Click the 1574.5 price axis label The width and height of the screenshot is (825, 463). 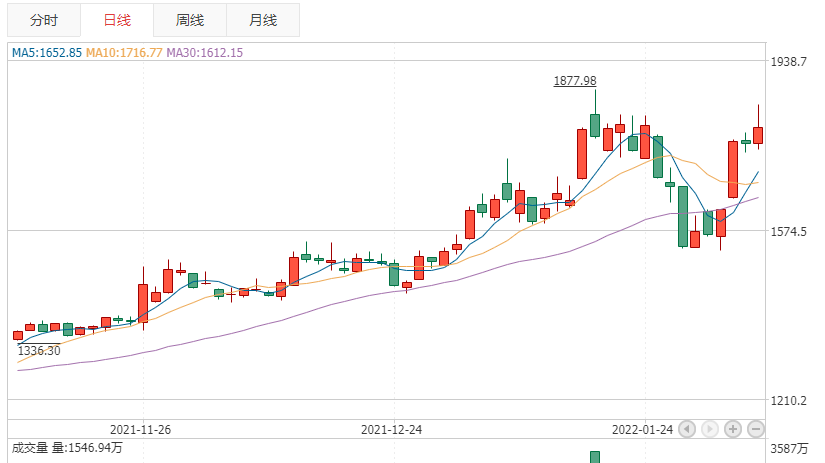(788, 232)
